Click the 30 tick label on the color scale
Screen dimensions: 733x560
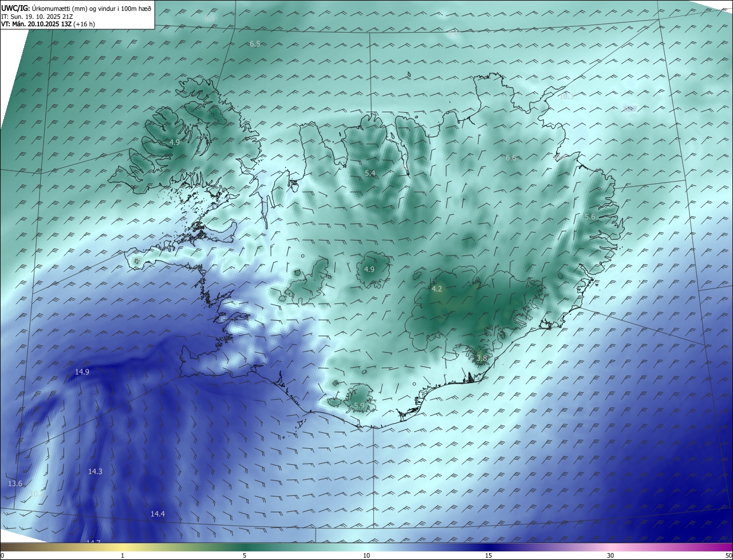click(x=610, y=555)
